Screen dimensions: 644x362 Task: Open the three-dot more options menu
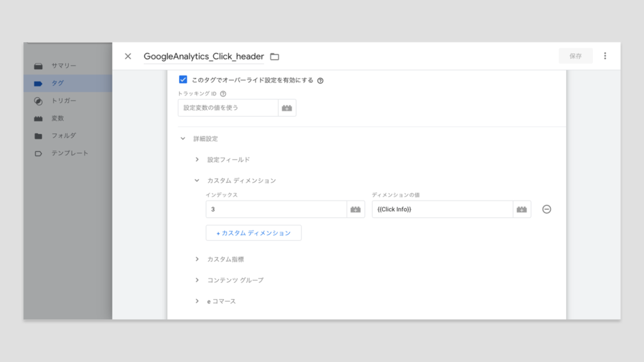605,56
